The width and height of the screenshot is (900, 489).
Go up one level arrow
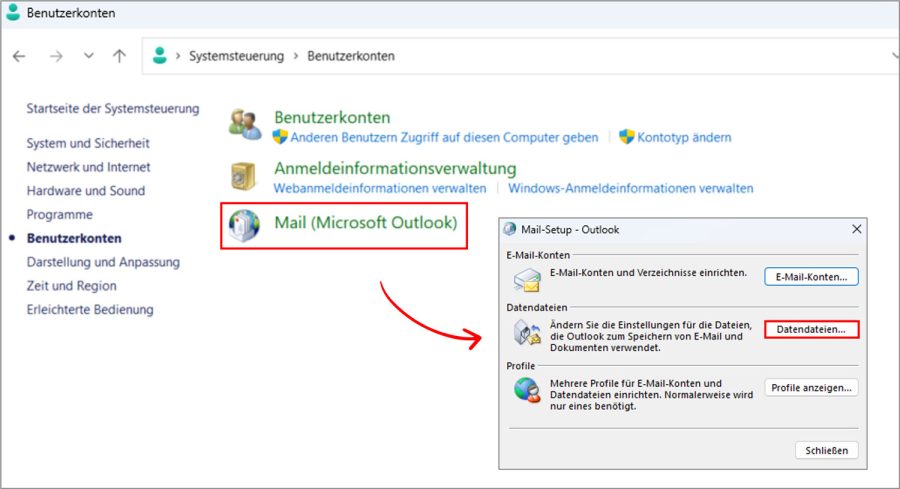pos(119,56)
